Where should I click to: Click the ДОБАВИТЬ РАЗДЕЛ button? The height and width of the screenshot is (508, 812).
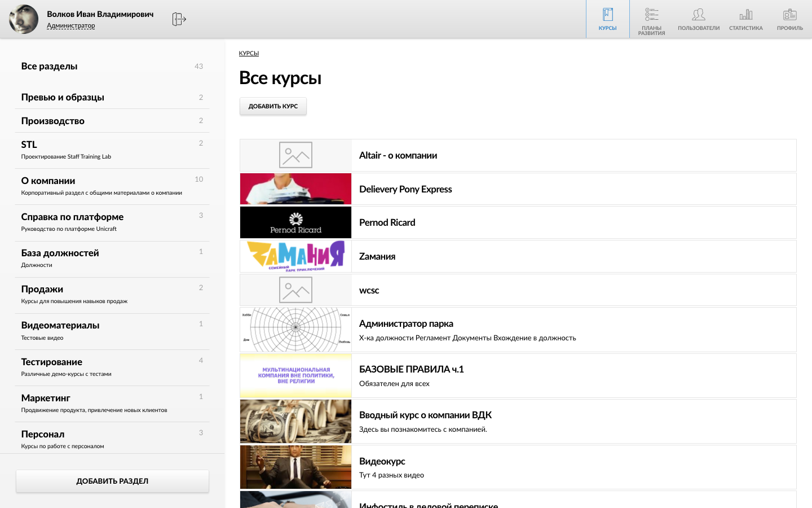coord(112,481)
